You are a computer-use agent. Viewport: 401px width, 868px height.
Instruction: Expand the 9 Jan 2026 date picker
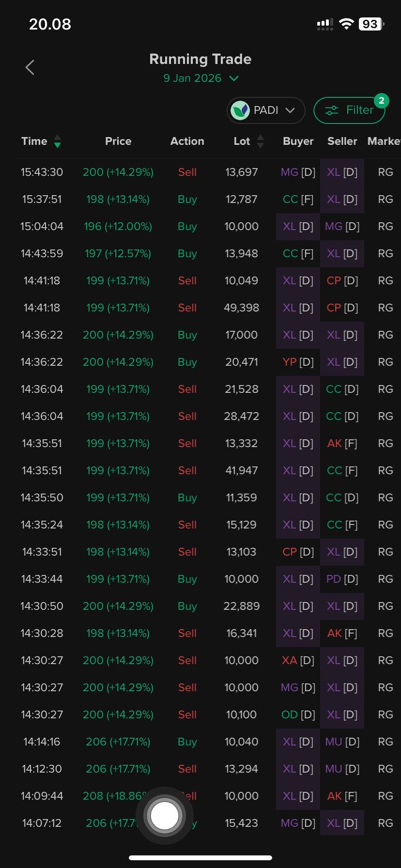200,78
